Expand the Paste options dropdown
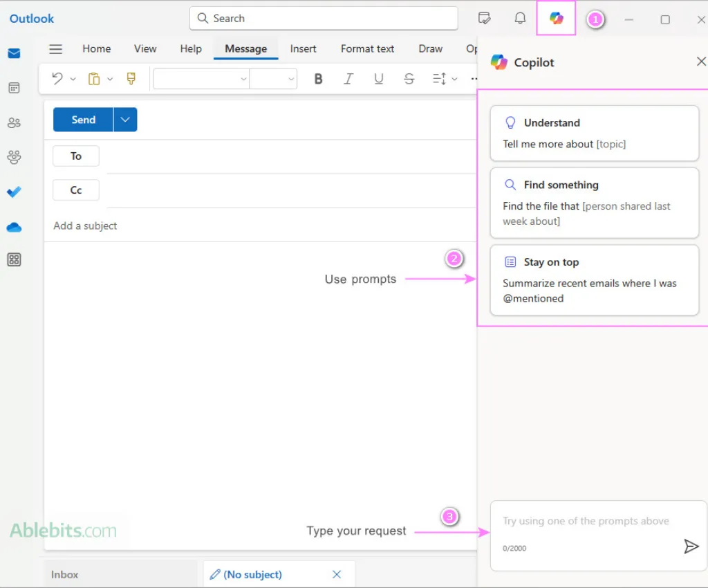This screenshot has height=588, width=708. coord(110,79)
